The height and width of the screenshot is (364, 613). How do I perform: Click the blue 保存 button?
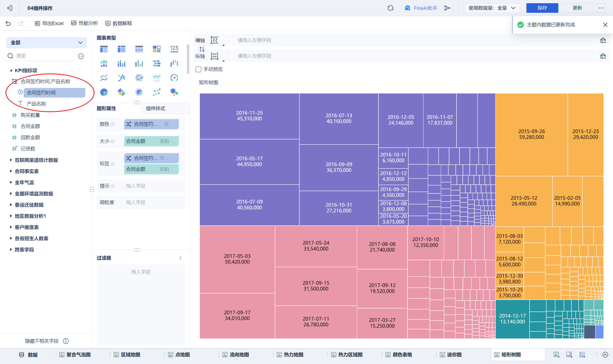542,8
